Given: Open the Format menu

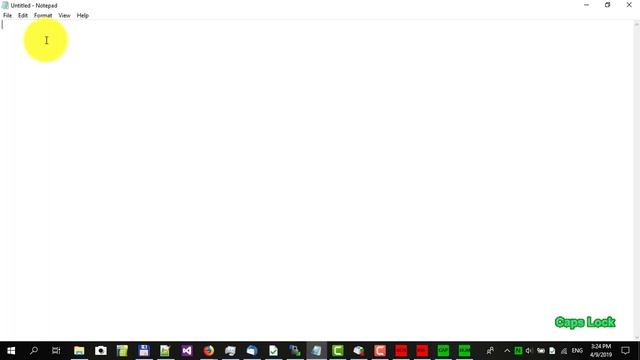Looking at the screenshot, I should click(43, 16).
